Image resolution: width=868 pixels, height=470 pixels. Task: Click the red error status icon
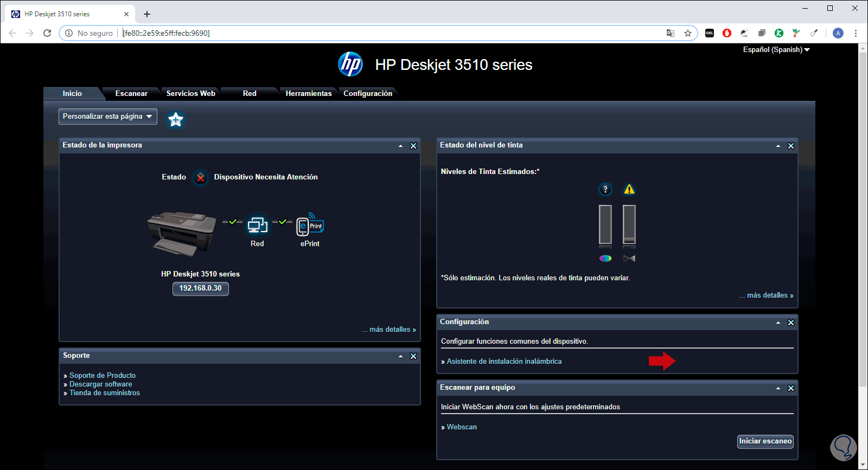[201, 177]
